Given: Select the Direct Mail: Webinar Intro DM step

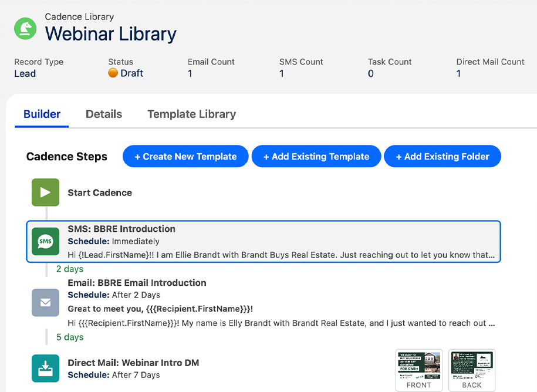Looking at the screenshot, I should coord(133,363).
